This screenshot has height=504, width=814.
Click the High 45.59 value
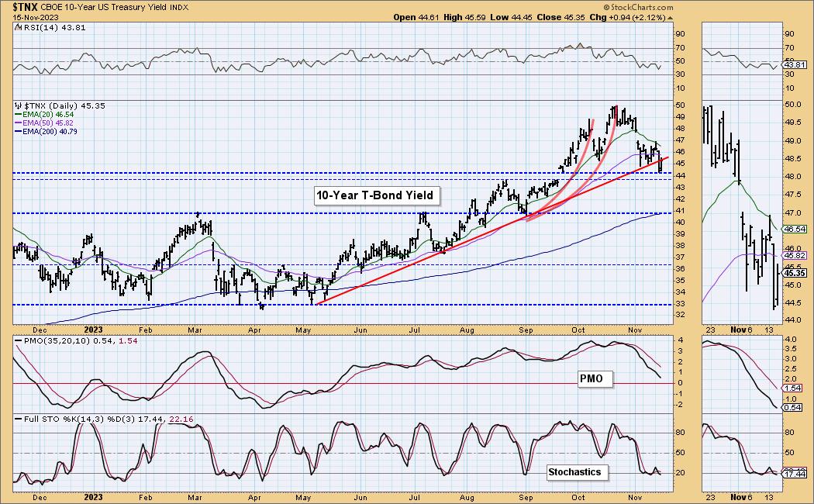click(464, 17)
